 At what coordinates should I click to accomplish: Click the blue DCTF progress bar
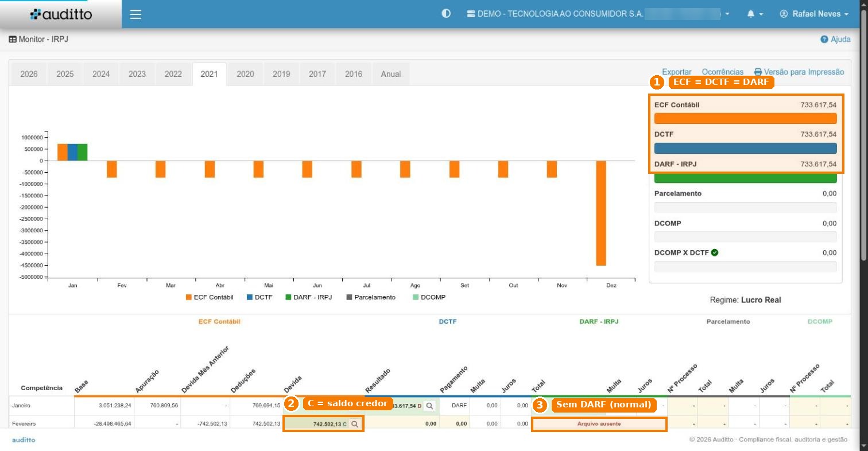746,148
